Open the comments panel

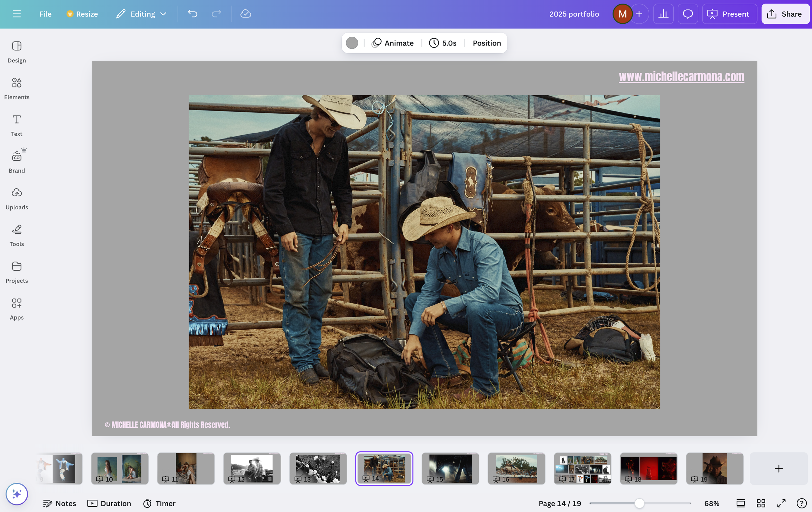tap(688, 14)
